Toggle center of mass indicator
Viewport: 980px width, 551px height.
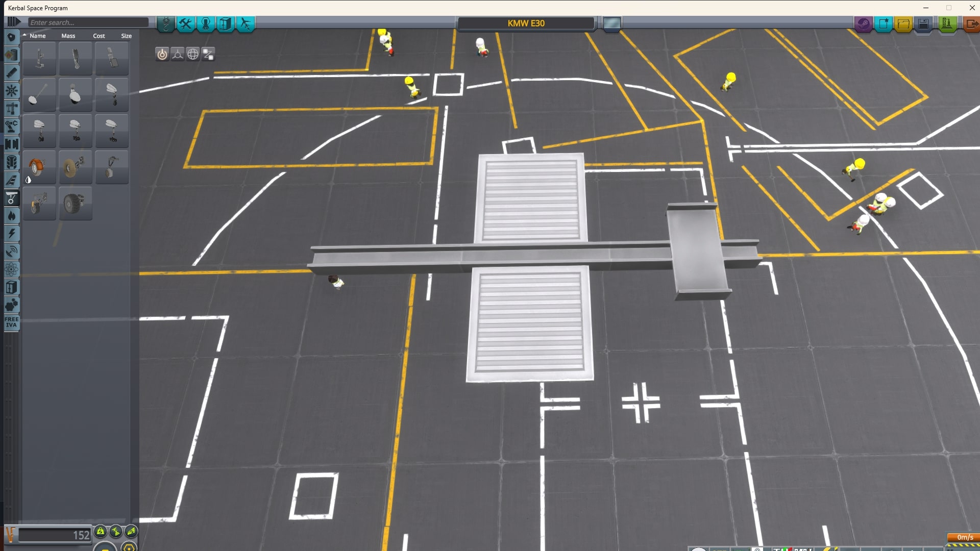pos(101,532)
